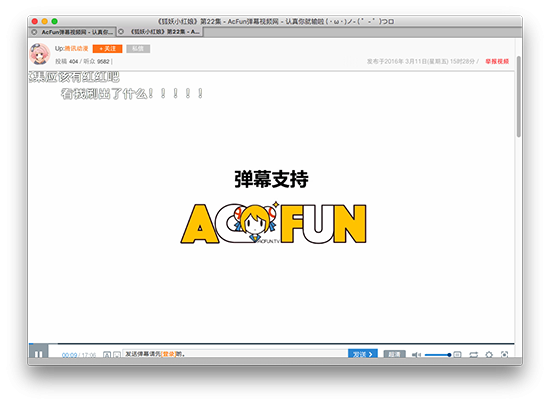550x405 pixels.
Task: Click the red 举报视频 report link
Action: [x=497, y=61]
